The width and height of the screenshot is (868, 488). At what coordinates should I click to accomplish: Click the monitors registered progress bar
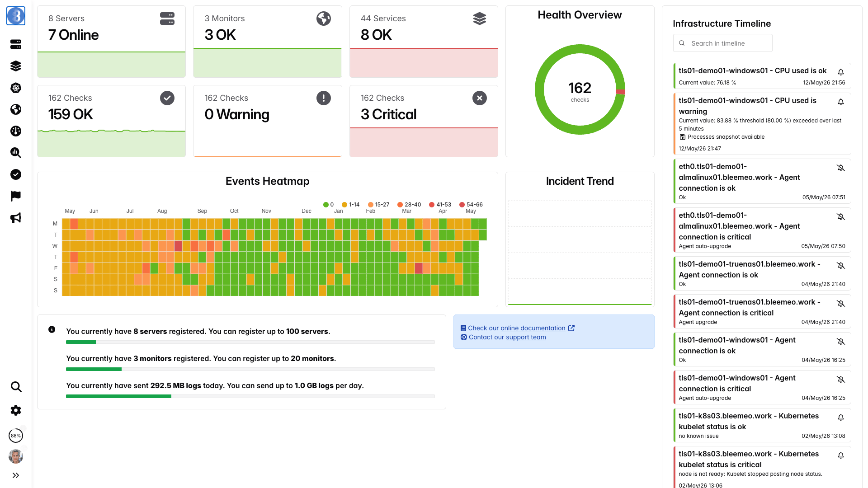tap(250, 369)
